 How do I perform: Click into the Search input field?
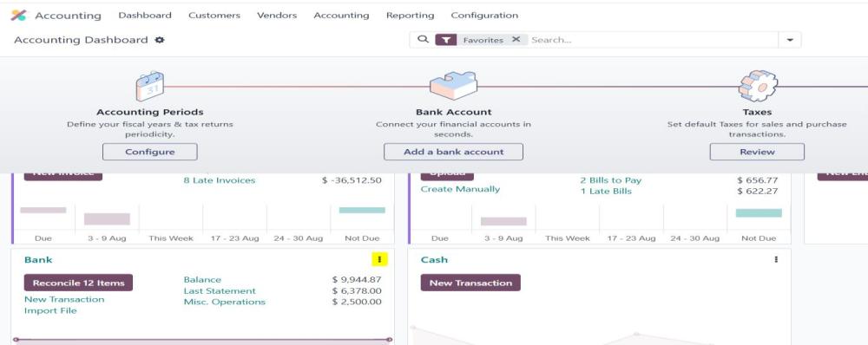654,40
